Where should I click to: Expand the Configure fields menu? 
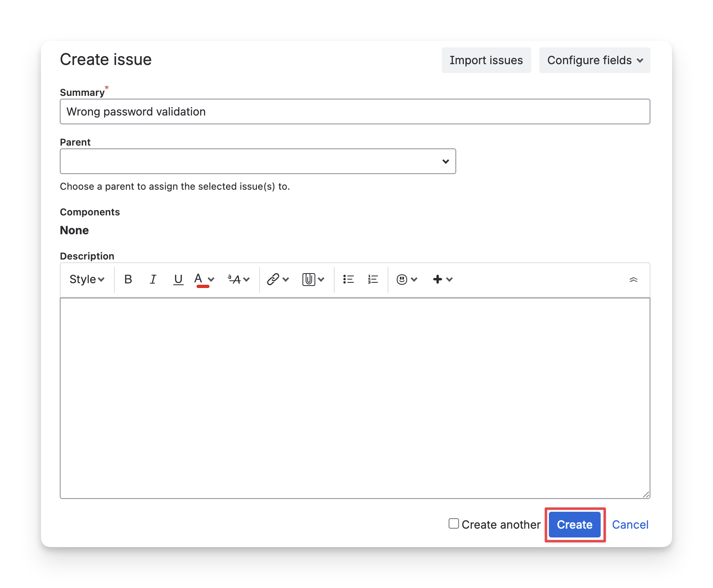tap(594, 60)
